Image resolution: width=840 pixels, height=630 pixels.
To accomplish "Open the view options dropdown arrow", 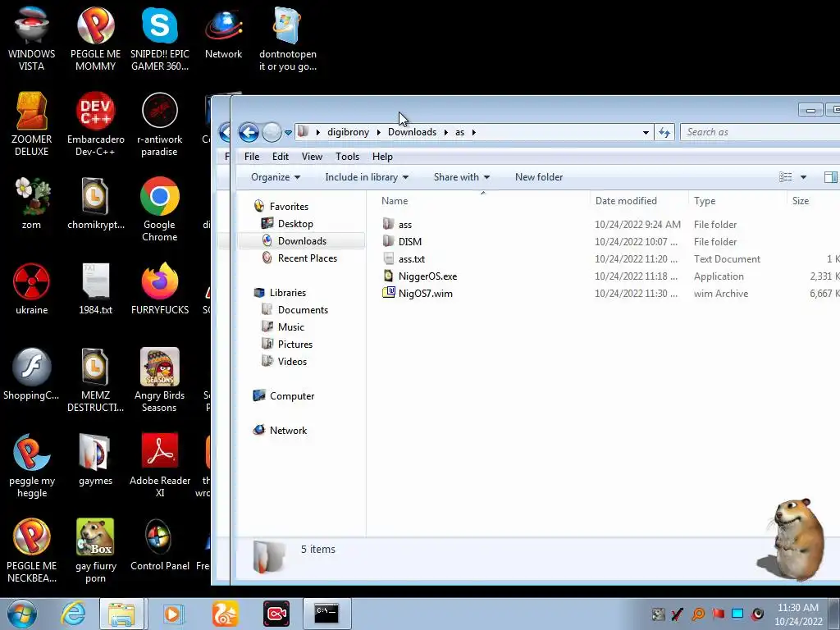I will pos(803,177).
